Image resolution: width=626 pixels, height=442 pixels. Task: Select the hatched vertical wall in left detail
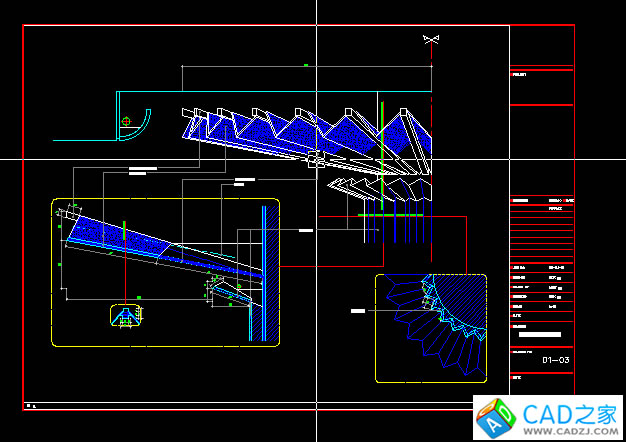tap(270, 270)
